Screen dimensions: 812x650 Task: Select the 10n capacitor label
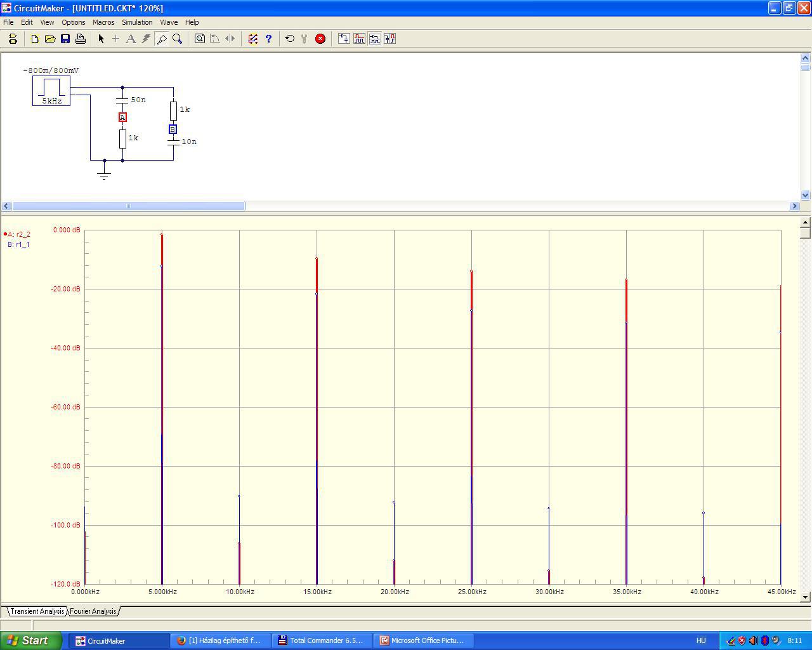tap(189, 142)
